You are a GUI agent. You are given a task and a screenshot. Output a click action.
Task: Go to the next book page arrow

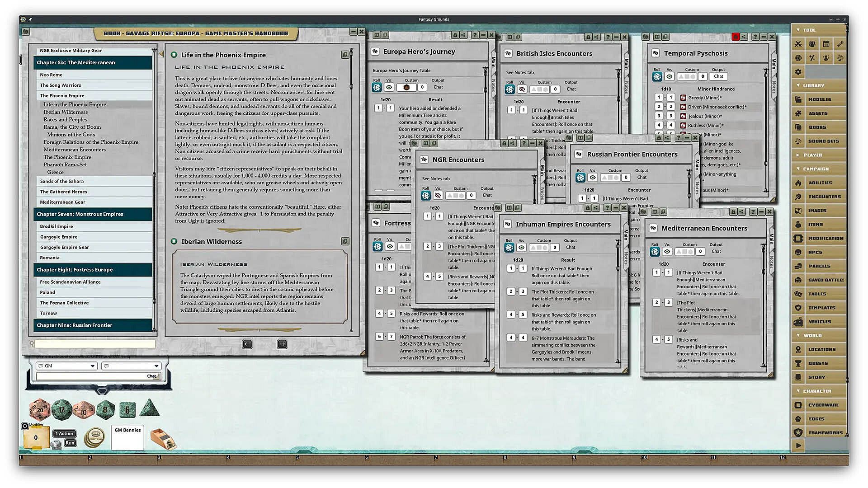coord(282,344)
